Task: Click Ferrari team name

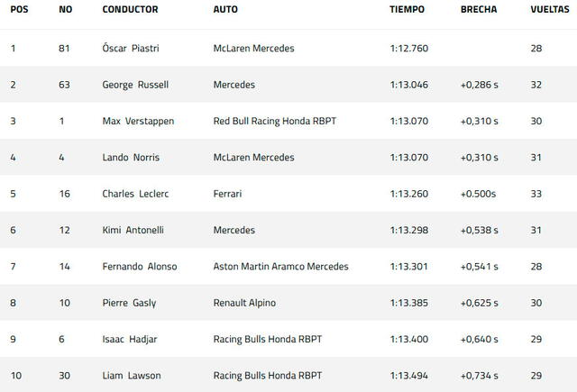Action: tap(227, 194)
